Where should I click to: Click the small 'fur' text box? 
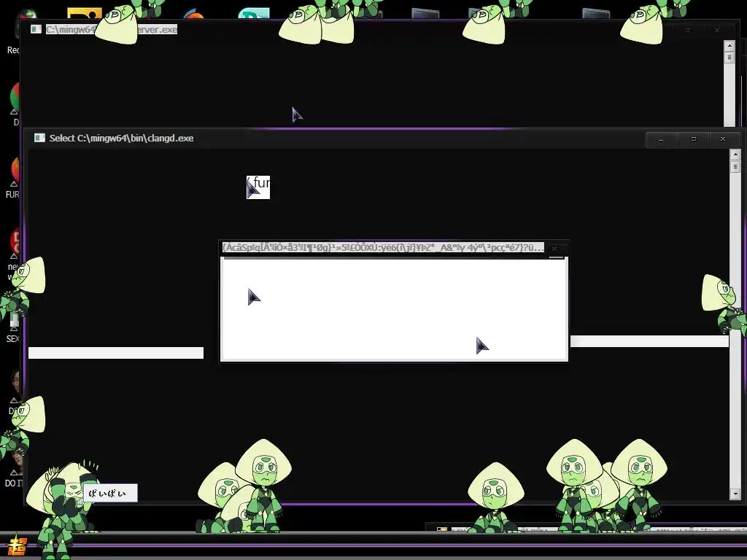click(258, 187)
